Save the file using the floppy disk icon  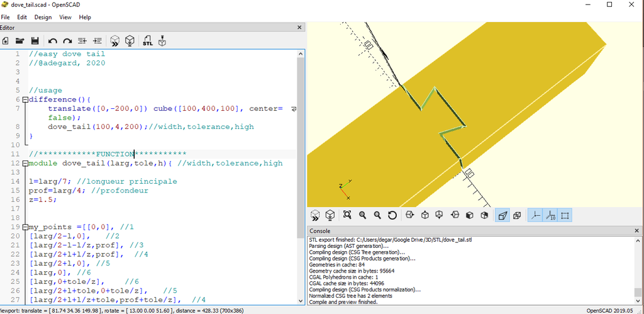[35, 41]
